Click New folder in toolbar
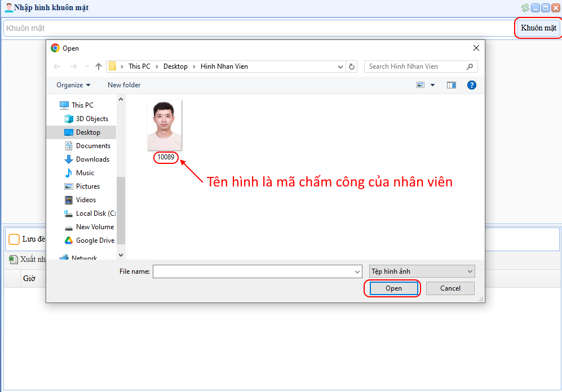The height and width of the screenshot is (392, 562). 124,85
